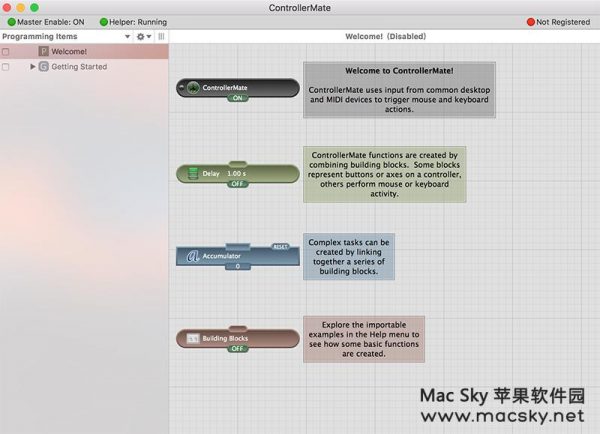Click the Programming Items header

[40, 36]
